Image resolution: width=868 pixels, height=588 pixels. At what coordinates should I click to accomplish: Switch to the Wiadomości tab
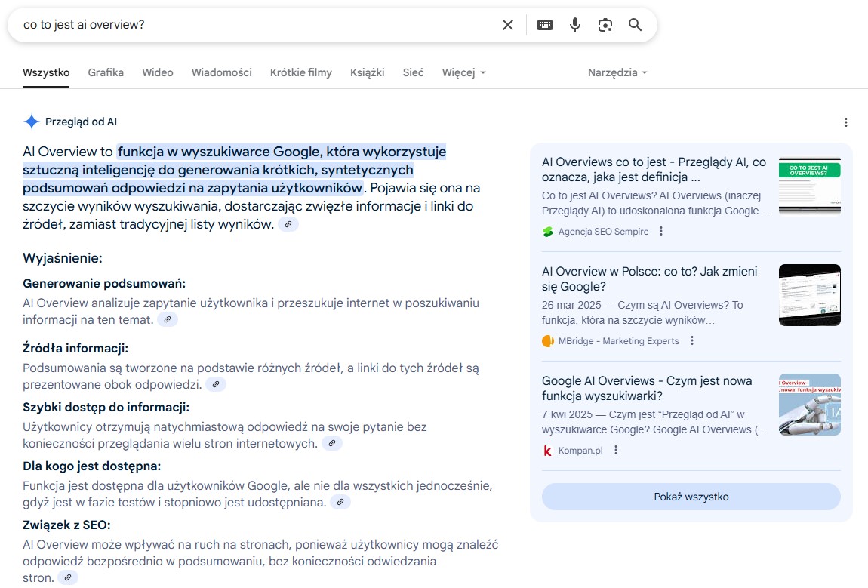point(221,72)
